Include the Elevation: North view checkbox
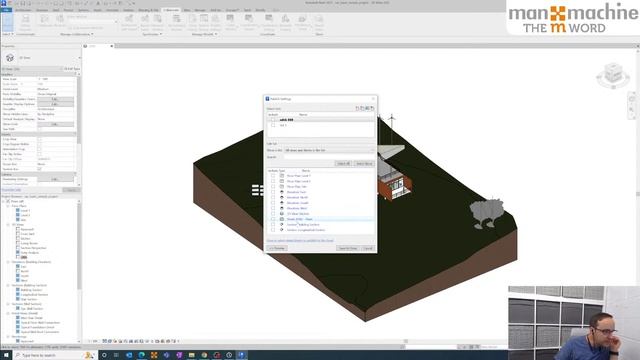The width and height of the screenshot is (640, 360). pos(273,198)
